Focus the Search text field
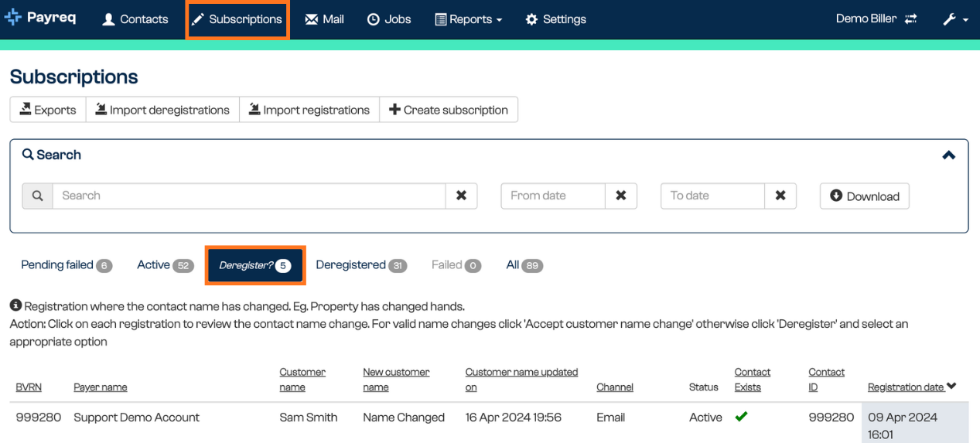Image resolution: width=980 pixels, height=443 pixels. pyautogui.click(x=249, y=196)
